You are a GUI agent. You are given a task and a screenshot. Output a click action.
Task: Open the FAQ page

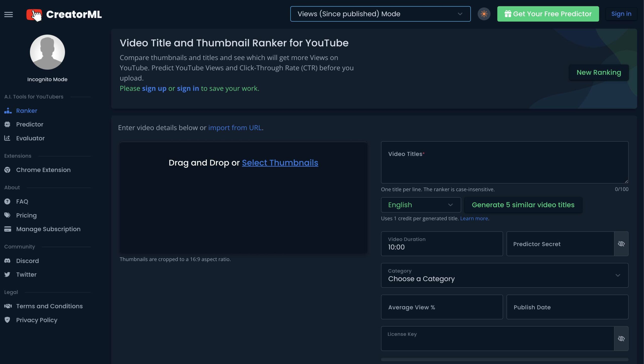(x=22, y=201)
